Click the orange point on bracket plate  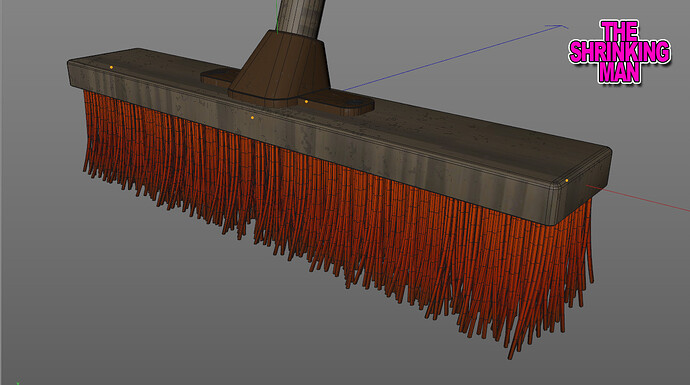click(x=306, y=102)
